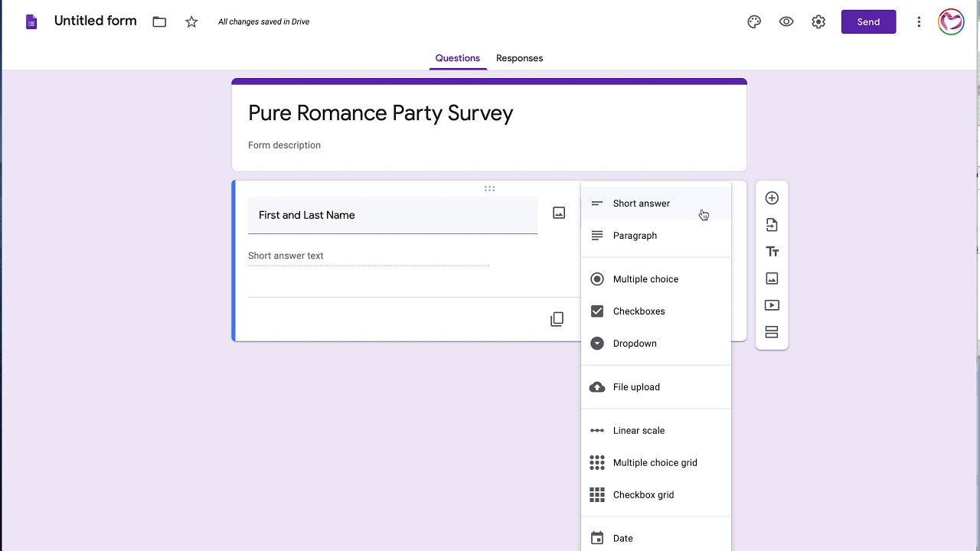
Task: Edit the Untitled form name
Action: (95, 21)
